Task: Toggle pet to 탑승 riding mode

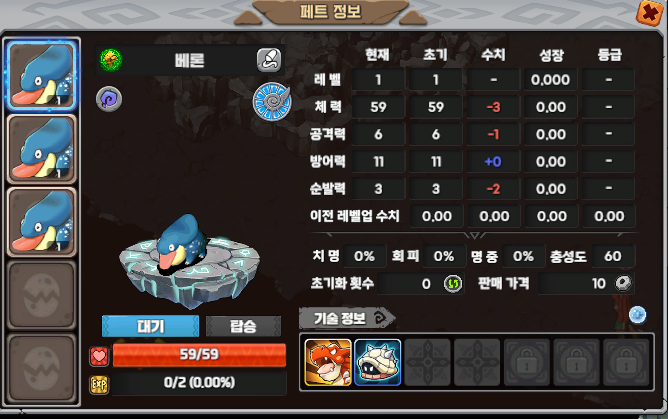Action: [x=243, y=326]
